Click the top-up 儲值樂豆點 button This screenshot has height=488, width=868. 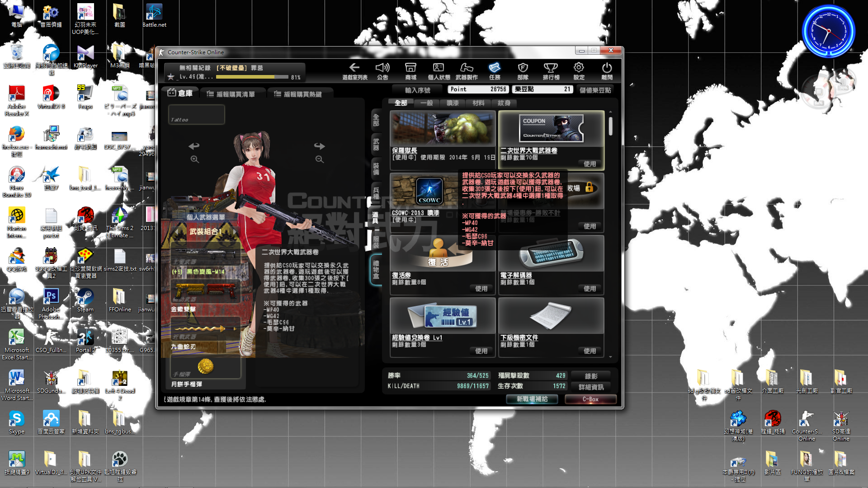pos(595,90)
